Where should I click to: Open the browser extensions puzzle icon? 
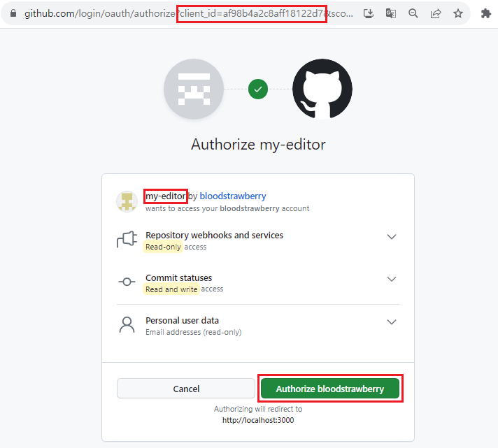(x=486, y=13)
